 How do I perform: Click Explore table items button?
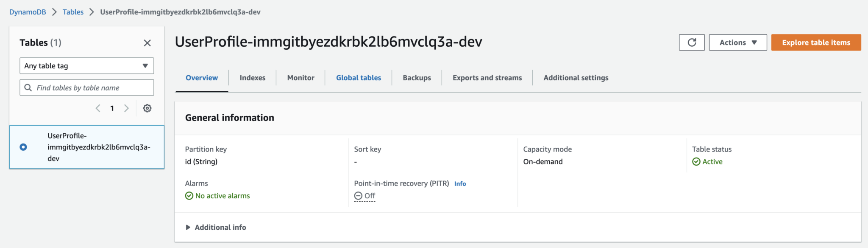point(816,42)
